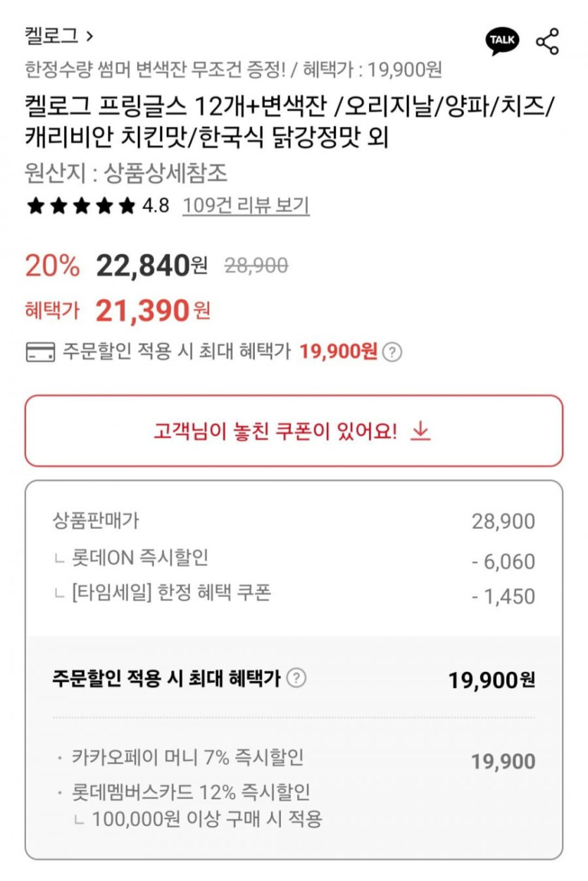Tap the share icon
The image size is (588, 881).
547,41
